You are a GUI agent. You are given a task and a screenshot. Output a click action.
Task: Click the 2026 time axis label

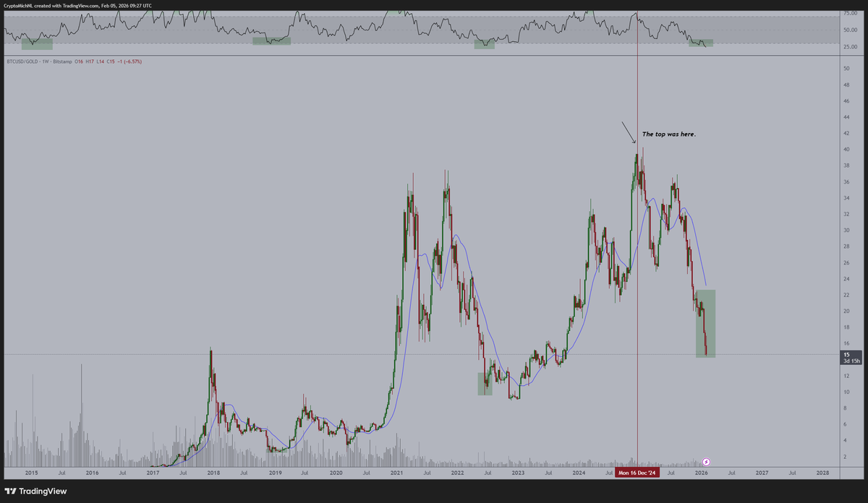[701, 473]
